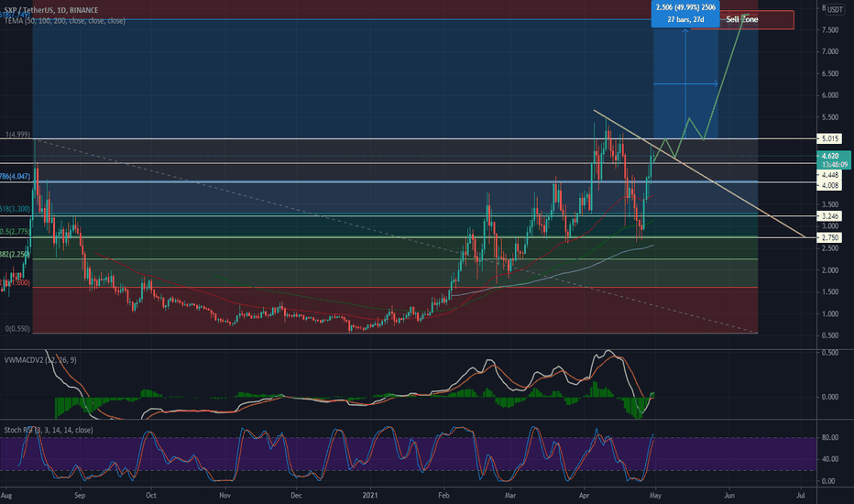Select the horizontal double arrow in measure box
Screen dimensions: 854x504
click(685, 84)
